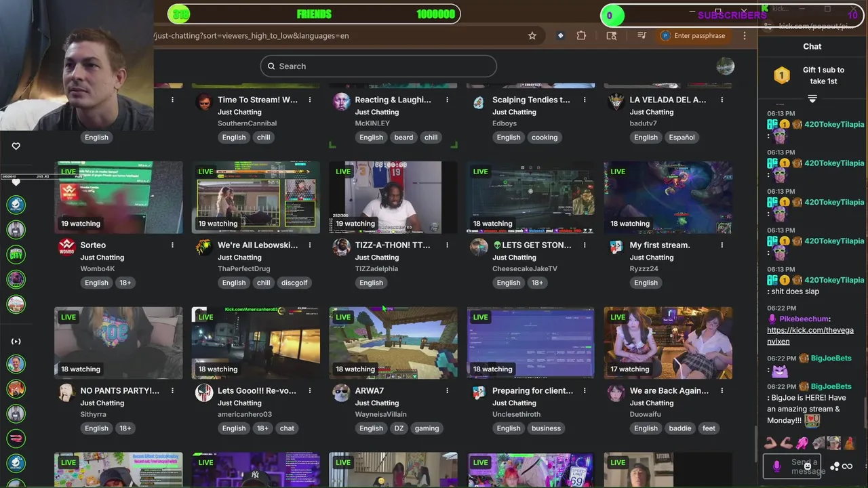Viewport: 868px width, 488px height.
Task: Open the TIZZ-A-THON stream thumbnail
Action: (393, 197)
